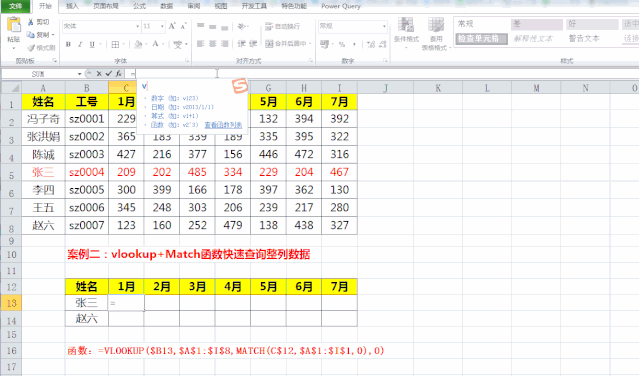
Task: Align text left
Action: (x=201, y=44)
